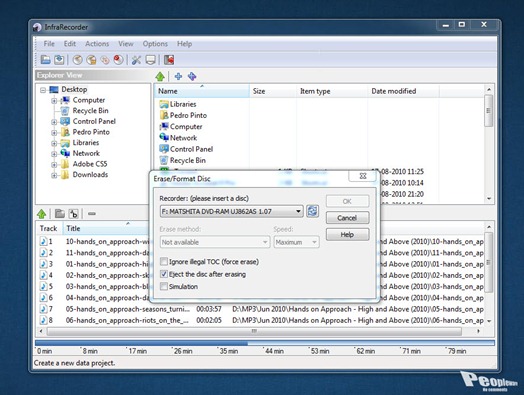Click the minus remove icon in project toolbar
This screenshot has width=524, height=395.
coord(92,214)
